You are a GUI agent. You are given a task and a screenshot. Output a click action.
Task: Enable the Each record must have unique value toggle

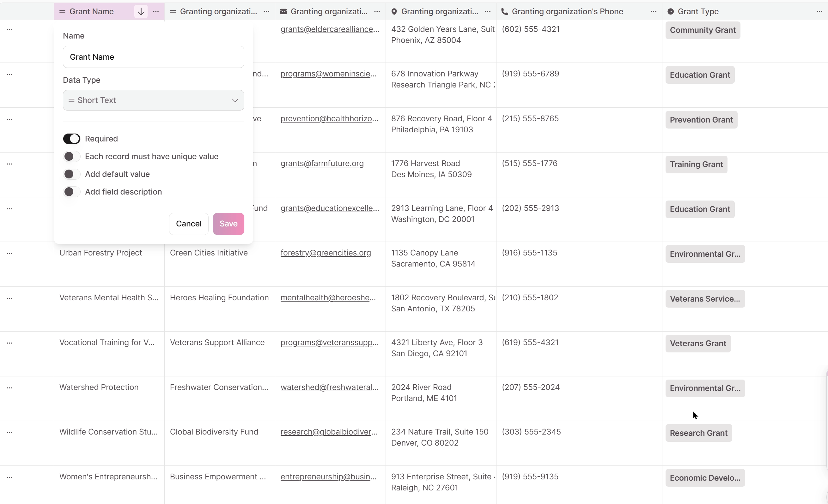(71, 156)
